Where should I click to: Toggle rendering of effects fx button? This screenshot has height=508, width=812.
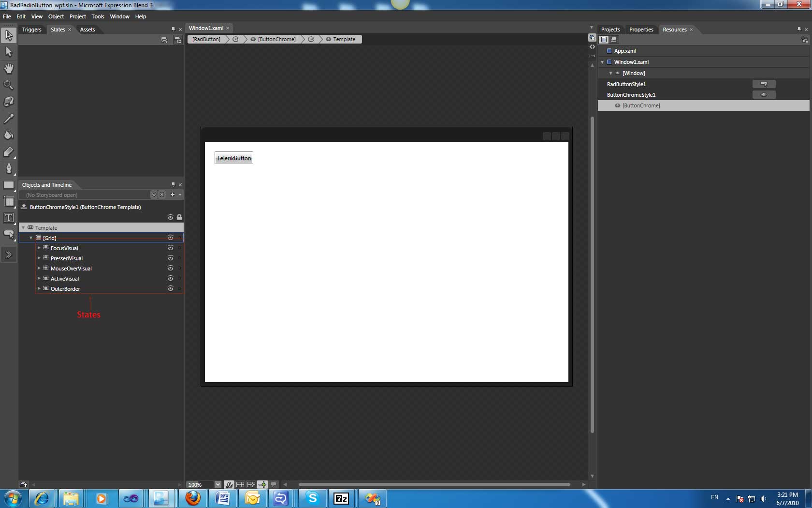point(229,484)
